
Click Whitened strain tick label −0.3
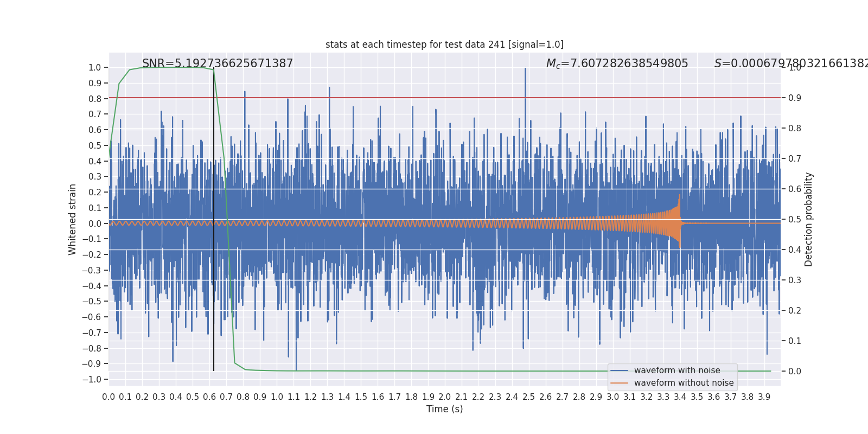[x=92, y=270]
